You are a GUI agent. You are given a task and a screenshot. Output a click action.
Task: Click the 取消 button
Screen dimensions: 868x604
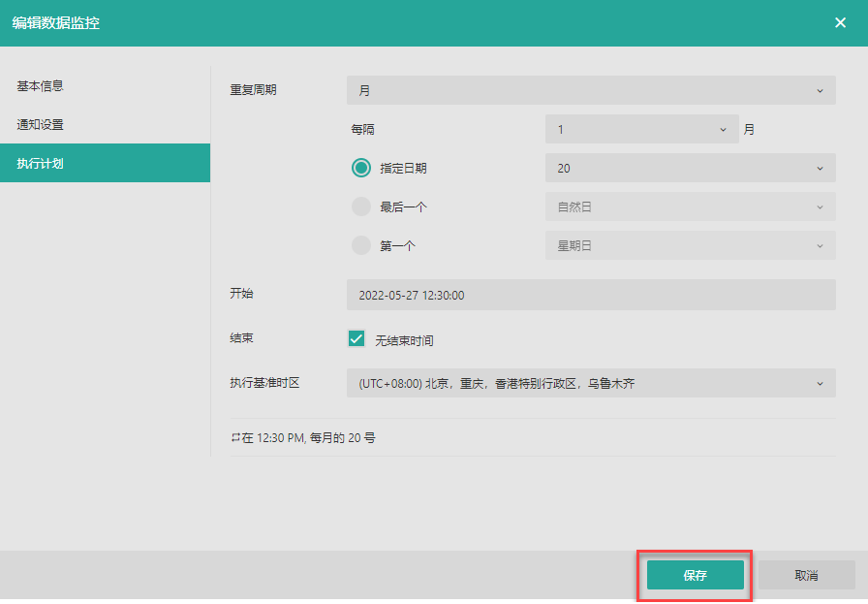point(807,575)
